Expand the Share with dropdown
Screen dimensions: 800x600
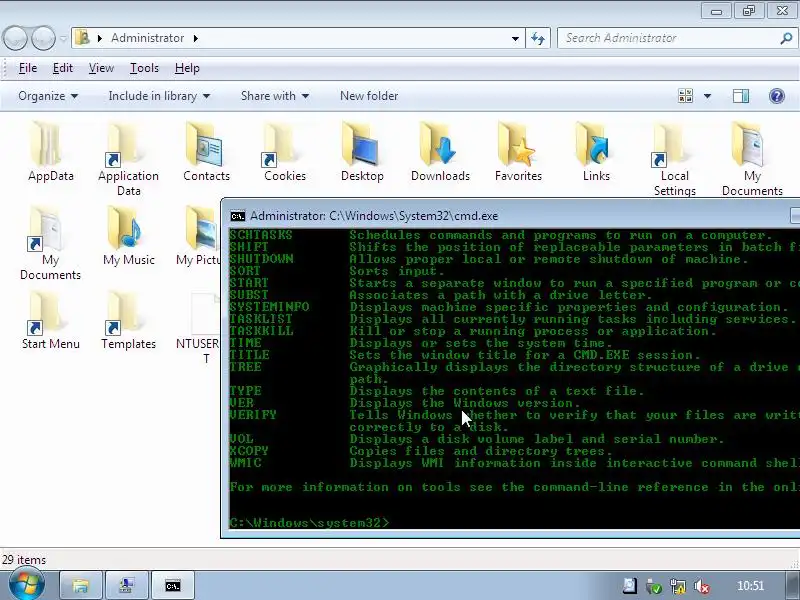point(274,96)
